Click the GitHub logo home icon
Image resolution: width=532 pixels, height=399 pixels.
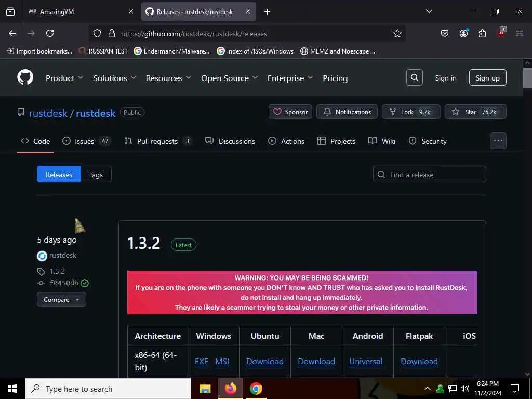(25, 78)
